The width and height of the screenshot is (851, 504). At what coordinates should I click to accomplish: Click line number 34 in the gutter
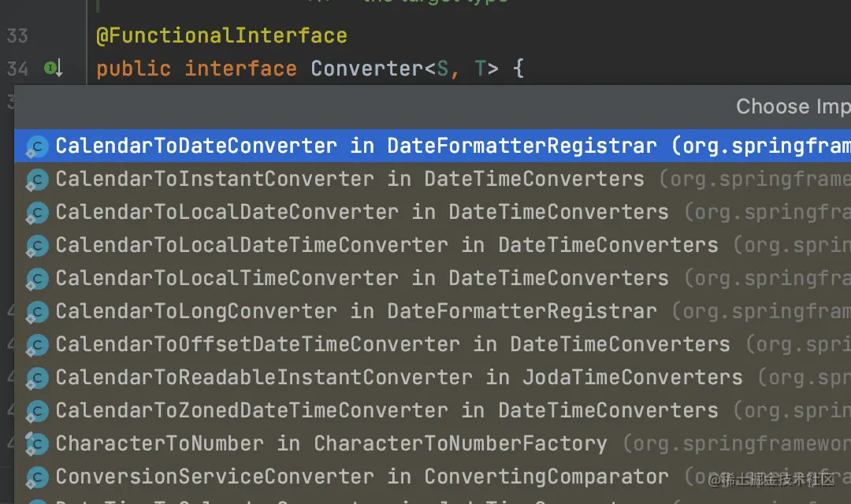pos(17,69)
